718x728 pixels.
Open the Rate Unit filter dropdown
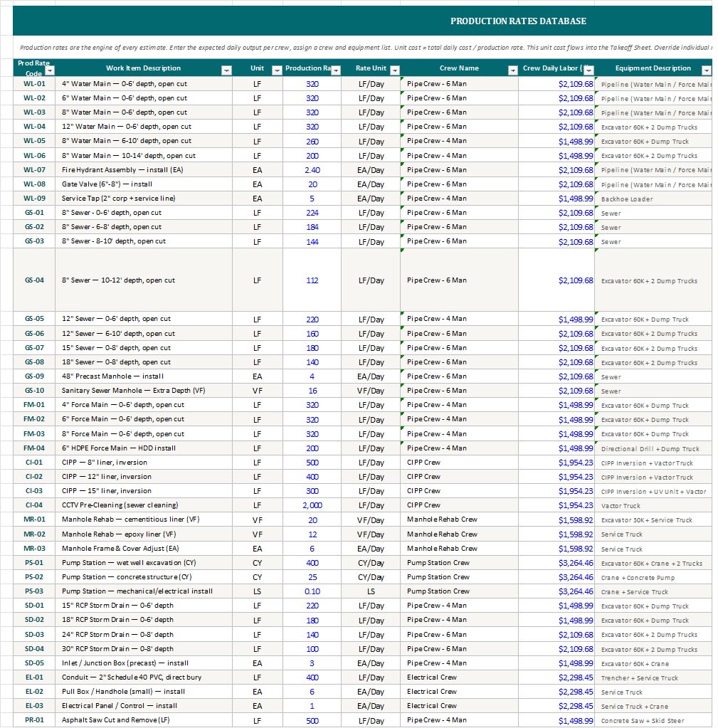(x=395, y=70)
